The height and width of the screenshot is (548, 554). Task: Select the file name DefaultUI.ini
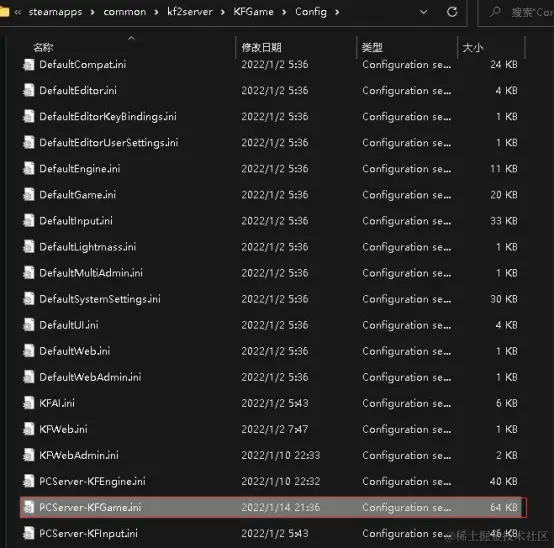click(x=69, y=325)
